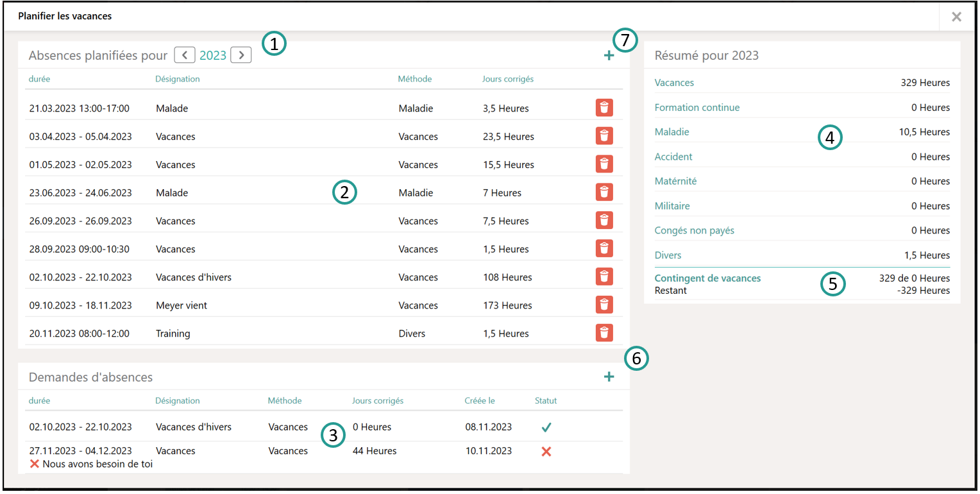
Task: Sort planned absences by Désignation column
Action: [x=178, y=79]
